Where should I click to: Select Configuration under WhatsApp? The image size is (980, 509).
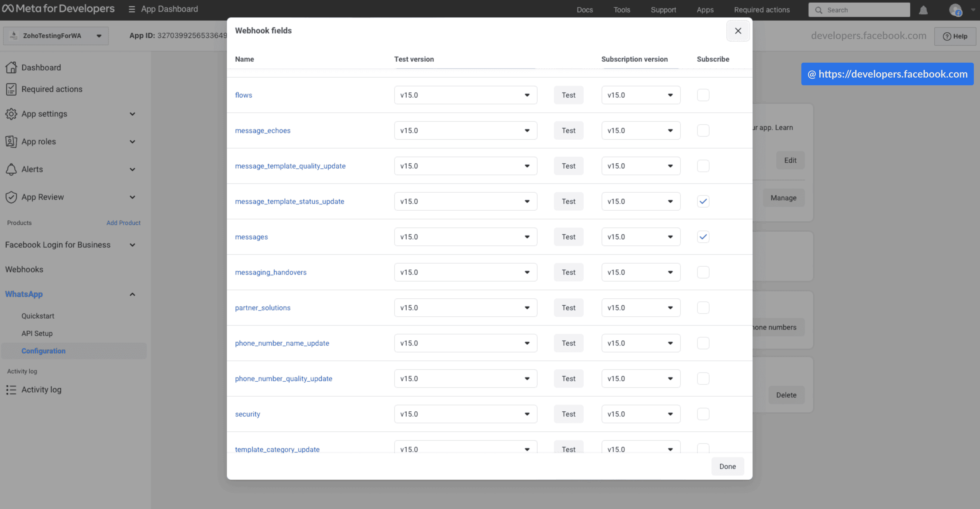(x=43, y=351)
